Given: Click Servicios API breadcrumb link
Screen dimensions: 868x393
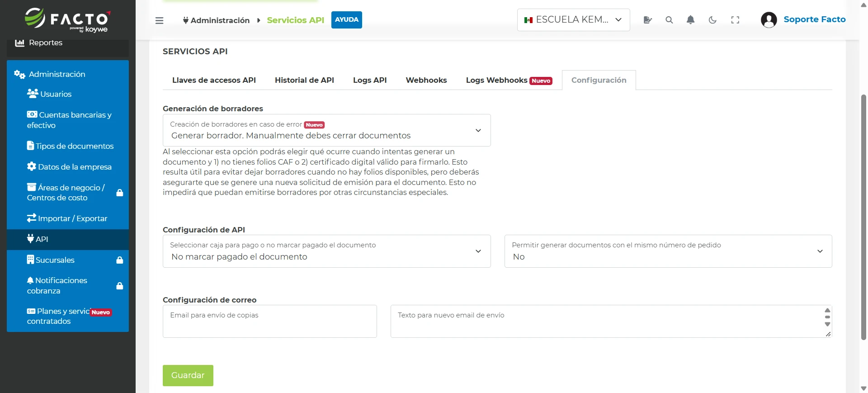Looking at the screenshot, I should [x=296, y=20].
